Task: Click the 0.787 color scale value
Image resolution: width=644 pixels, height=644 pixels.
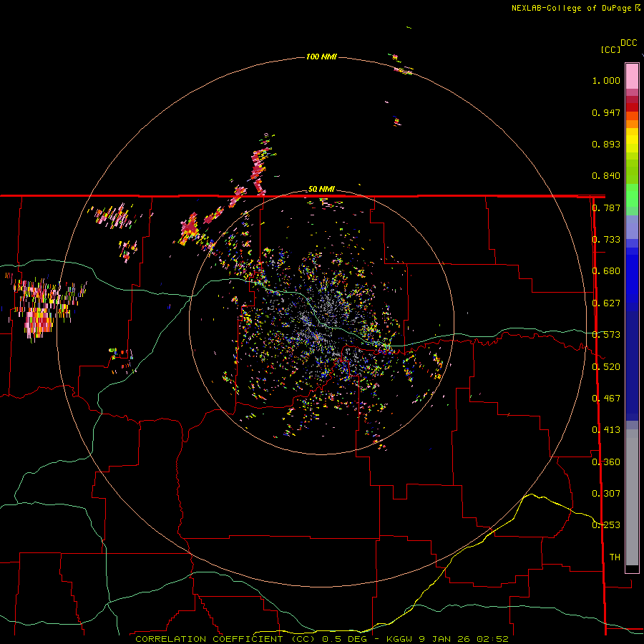Action: [606, 208]
